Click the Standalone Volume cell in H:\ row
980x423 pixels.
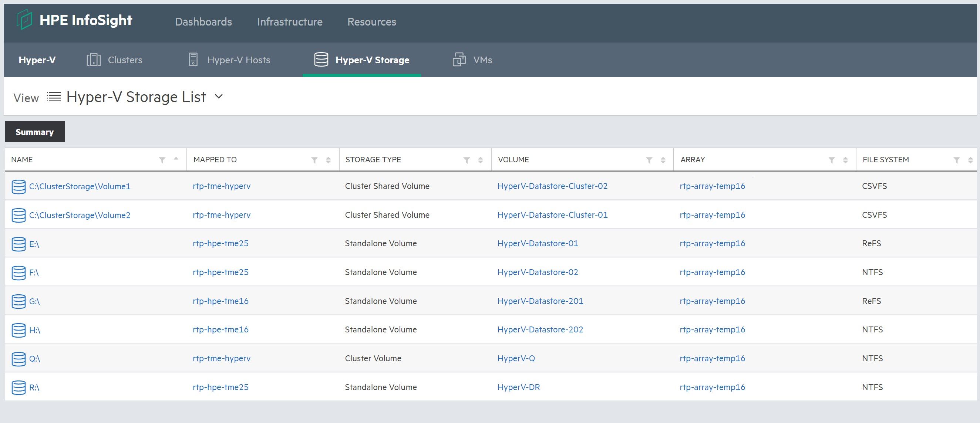click(x=381, y=329)
